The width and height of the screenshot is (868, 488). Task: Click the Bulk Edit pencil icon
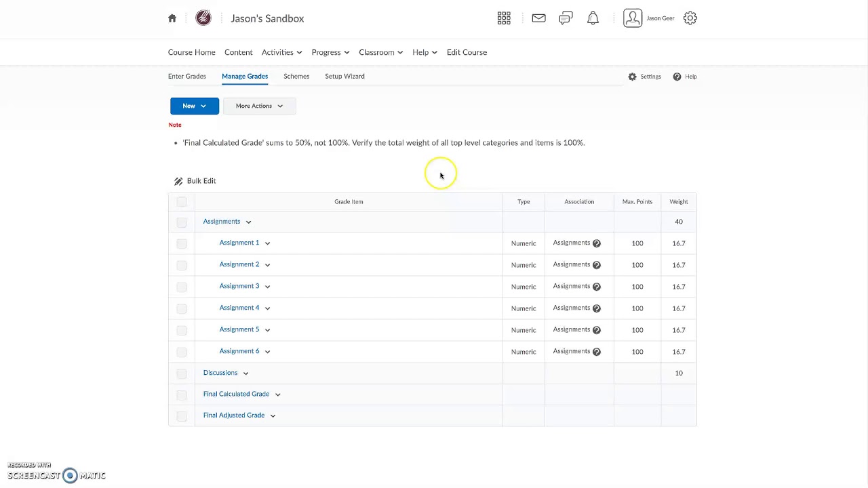178,181
